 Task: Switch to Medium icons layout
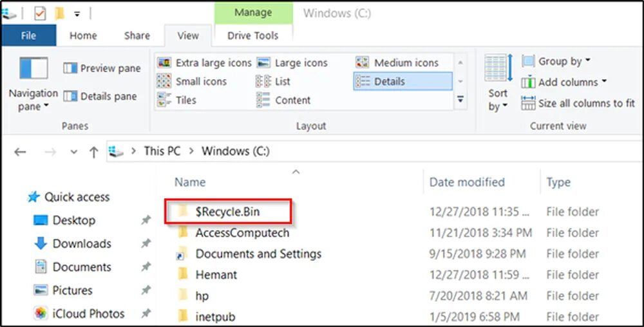(x=397, y=63)
